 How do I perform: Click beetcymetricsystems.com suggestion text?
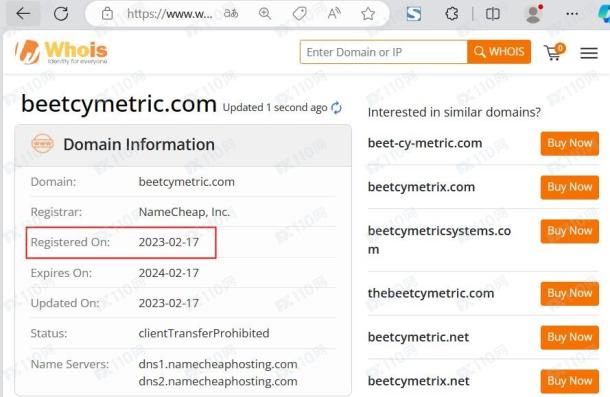point(439,240)
